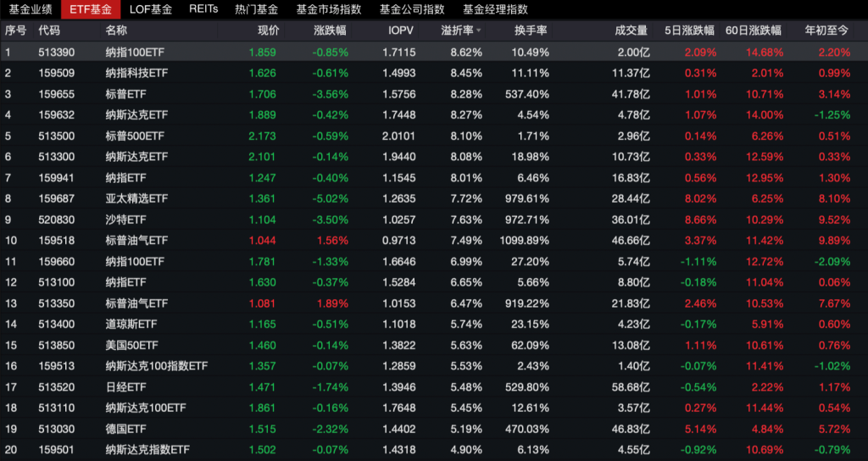Switch to 热门基金 tab
The height and width of the screenshot is (461, 868).
(x=256, y=9)
